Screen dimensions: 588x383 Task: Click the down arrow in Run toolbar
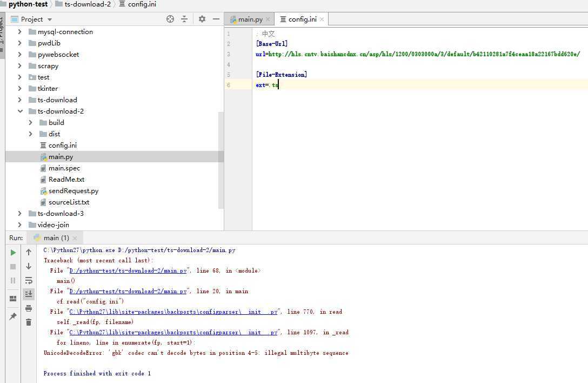29,266
